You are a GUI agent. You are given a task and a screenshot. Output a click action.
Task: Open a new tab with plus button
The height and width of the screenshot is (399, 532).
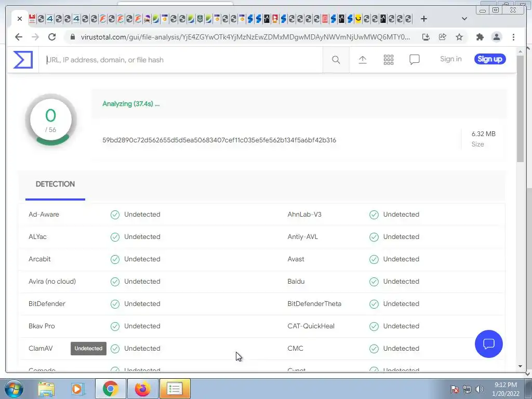[x=423, y=19]
